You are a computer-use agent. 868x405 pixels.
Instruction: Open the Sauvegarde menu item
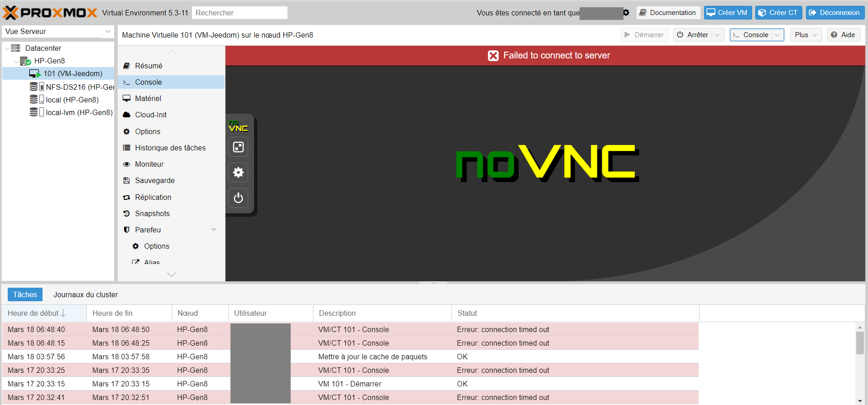coord(171,180)
